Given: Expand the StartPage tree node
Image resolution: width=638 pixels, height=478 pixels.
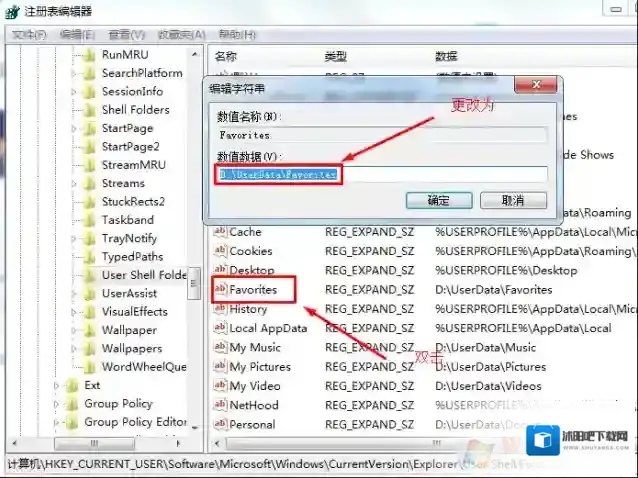Looking at the screenshot, I should (x=74, y=128).
